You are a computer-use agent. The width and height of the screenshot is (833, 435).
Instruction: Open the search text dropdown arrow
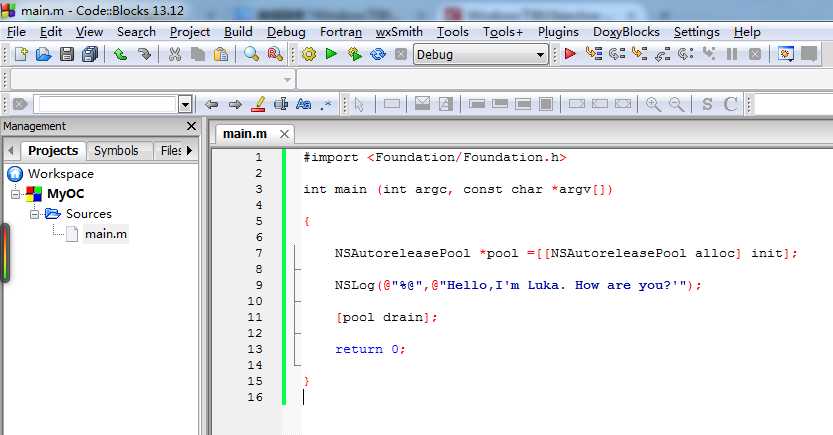(x=185, y=105)
